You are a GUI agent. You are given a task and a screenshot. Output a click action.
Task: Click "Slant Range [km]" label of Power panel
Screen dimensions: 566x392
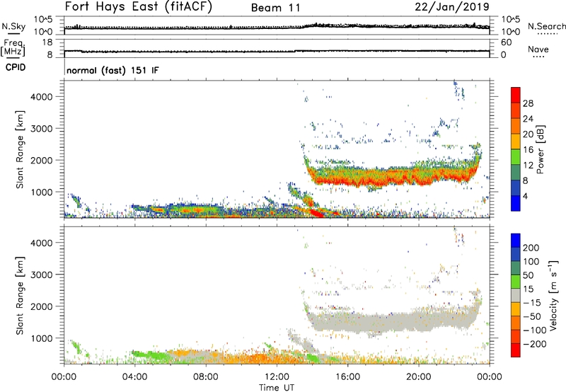click(x=20, y=149)
